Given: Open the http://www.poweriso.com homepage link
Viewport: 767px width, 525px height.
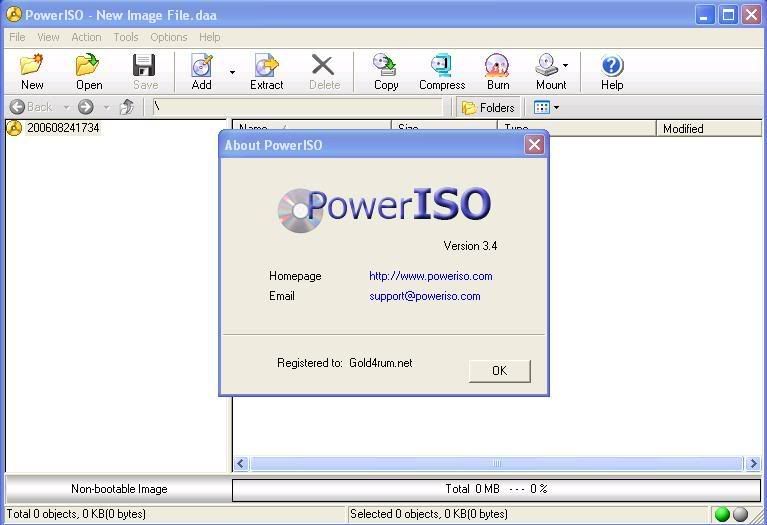Looking at the screenshot, I should click(x=430, y=276).
